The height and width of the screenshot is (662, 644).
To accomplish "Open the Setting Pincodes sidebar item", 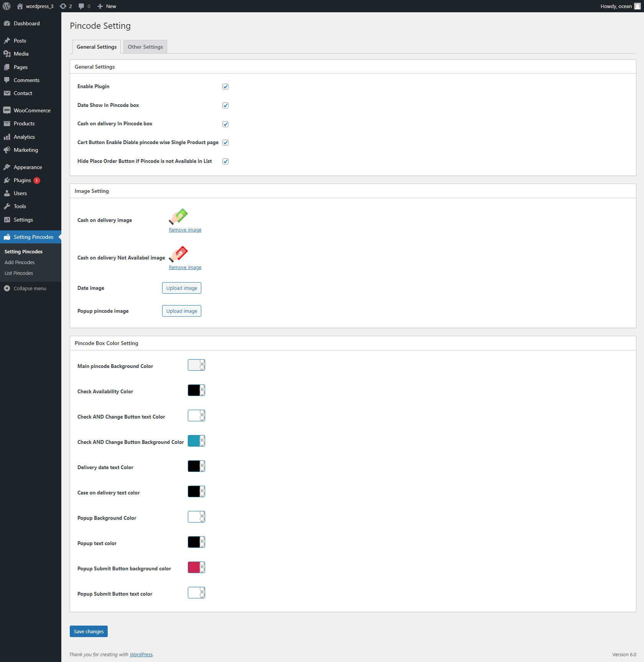I will click(34, 237).
